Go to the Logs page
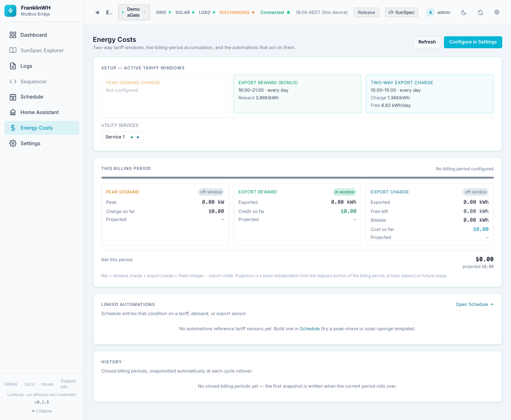Image resolution: width=511 pixels, height=420 pixels. [42, 66]
